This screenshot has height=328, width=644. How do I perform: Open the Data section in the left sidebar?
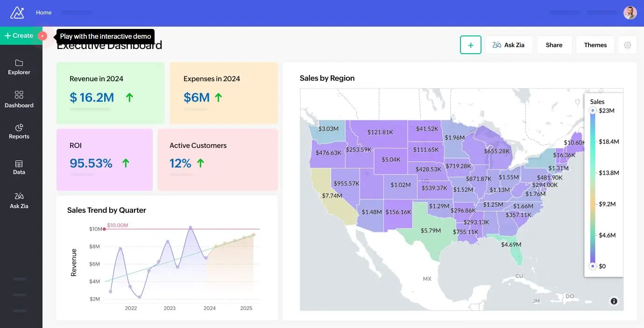point(19,167)
